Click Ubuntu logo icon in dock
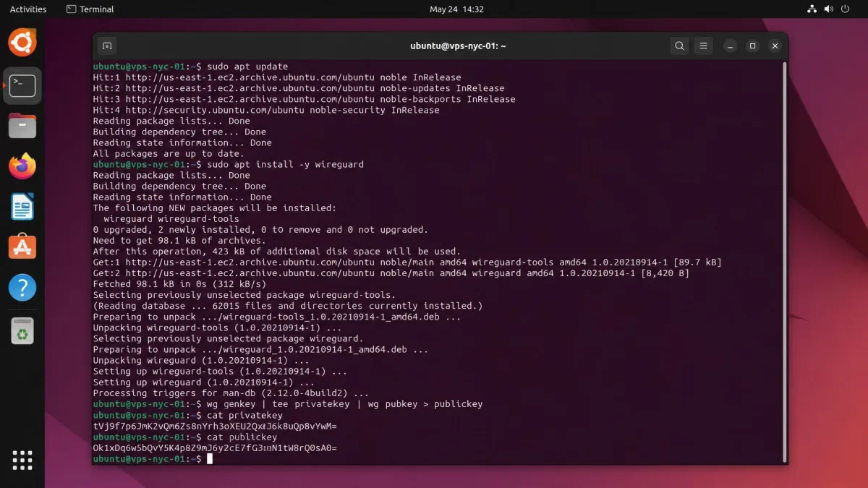This screenshot has width=868, height=488. click(22, 43)
